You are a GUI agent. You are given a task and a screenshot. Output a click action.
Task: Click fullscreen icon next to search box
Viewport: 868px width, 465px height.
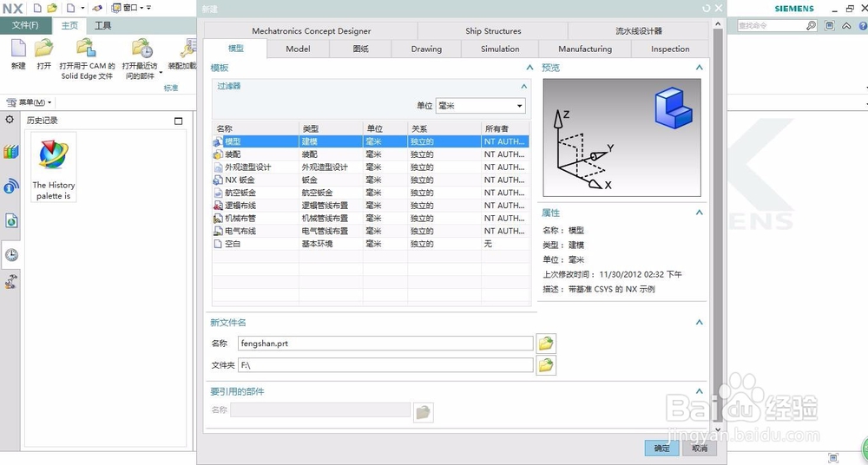coord(829,25)
